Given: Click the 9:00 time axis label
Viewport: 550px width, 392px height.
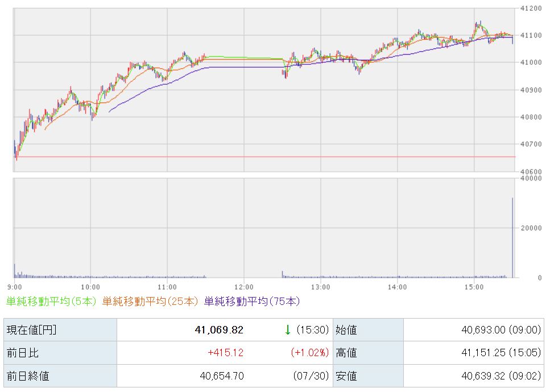Looking at the screenshot, I should pyautogui.click(x=14, y=287).
